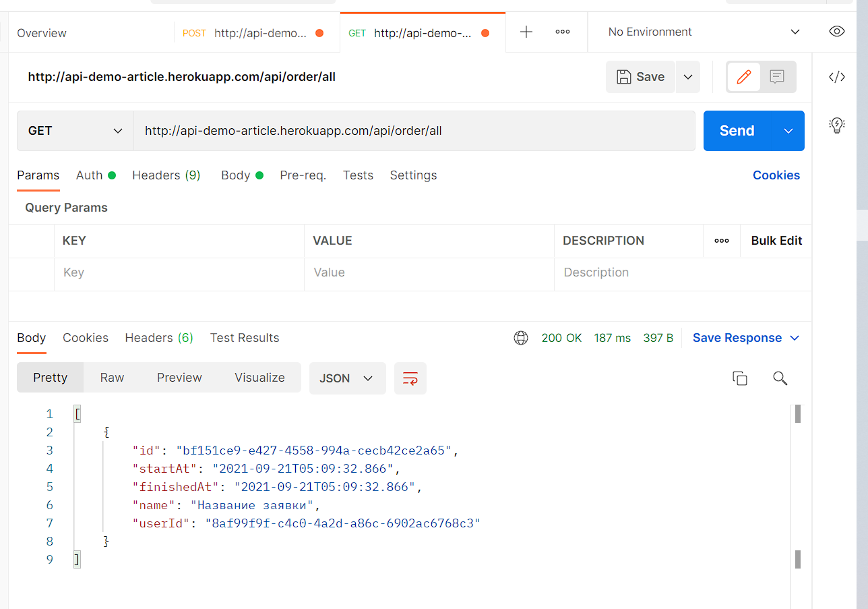Image resolution: width=868 pixels, height=609 pixels.
Task: Switch to the comment mode icon
Action: pos(777,77)
